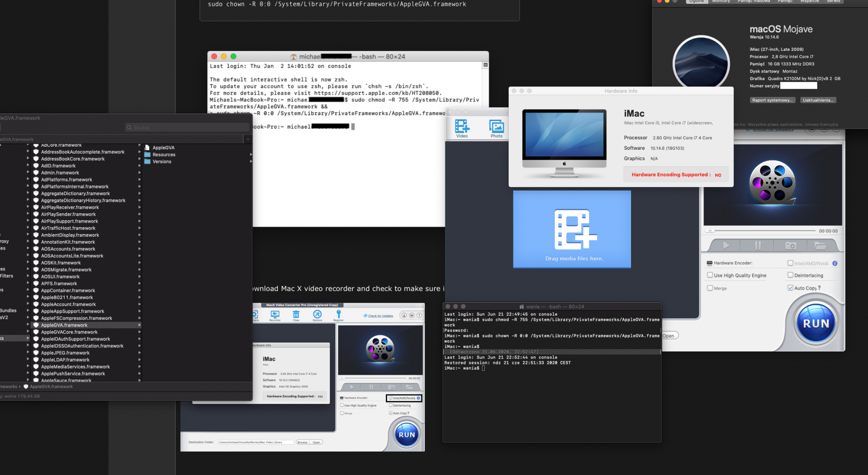Click snapshot camera icon in embedded MacX screenshot
868x475 pixels.
click(391, 387)
